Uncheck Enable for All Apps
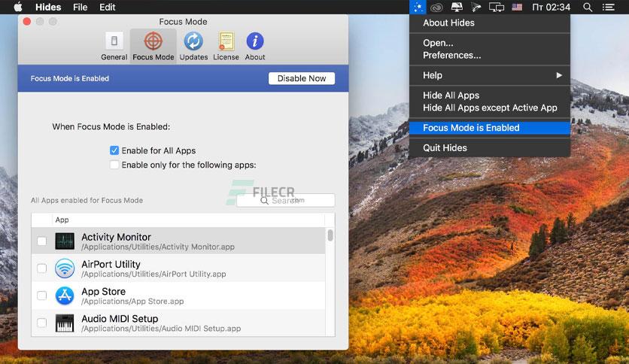Viewport: 629px width, 364px height. 114,150
